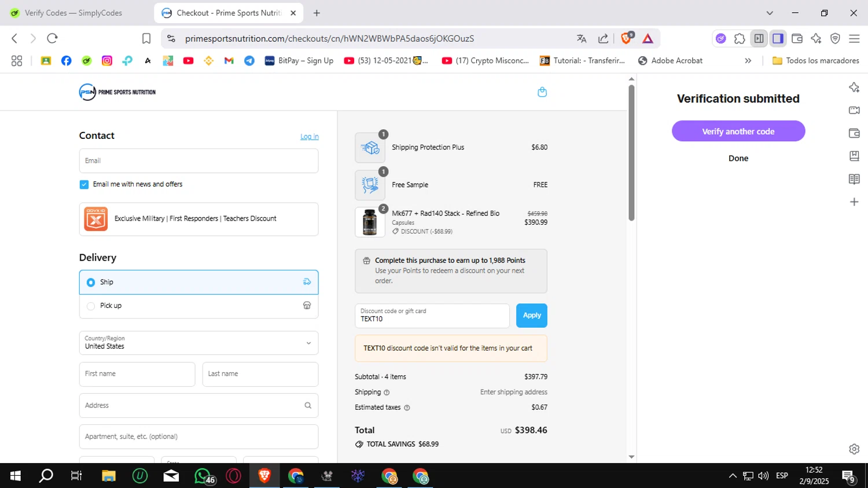Click the translate page icon

(582, 39)
